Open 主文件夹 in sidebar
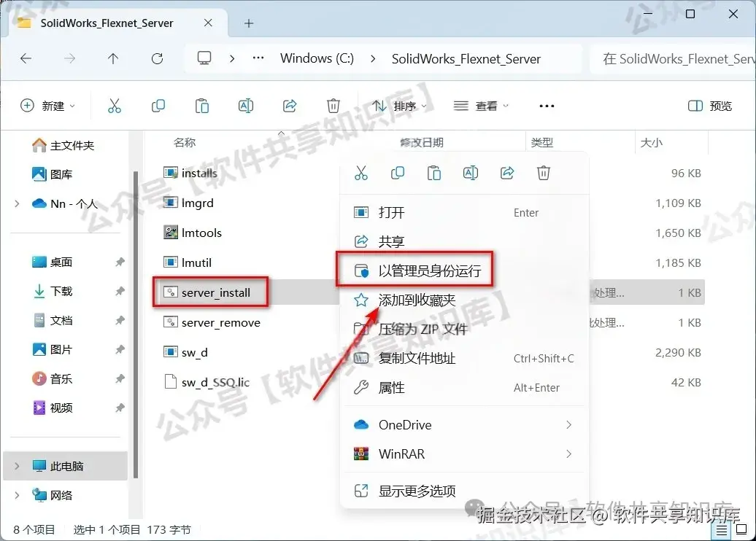756x541 pixels. [63, 145]
